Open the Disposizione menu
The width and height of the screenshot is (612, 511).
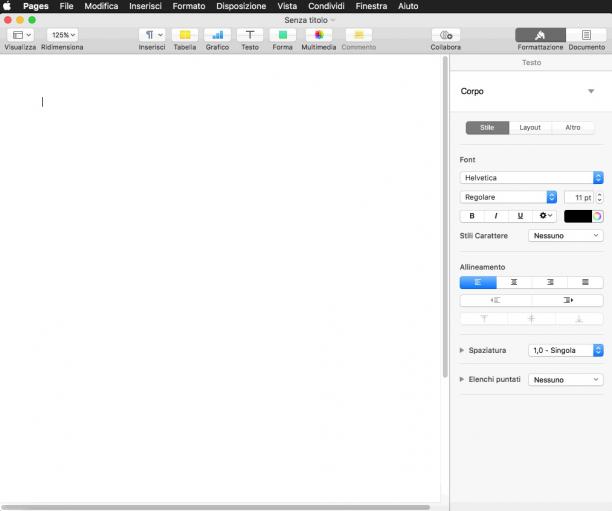click(x=241, y=6)
